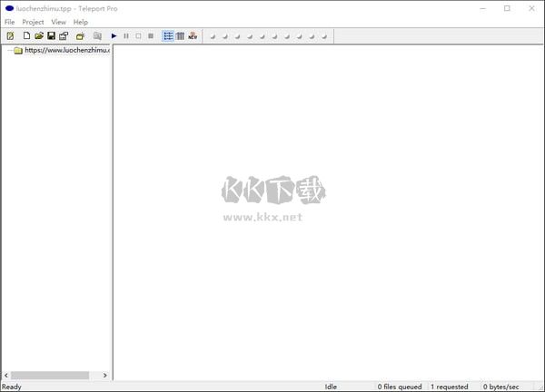
Task: Save project using the floppy disk icon
Action: [x=52, y=35]
